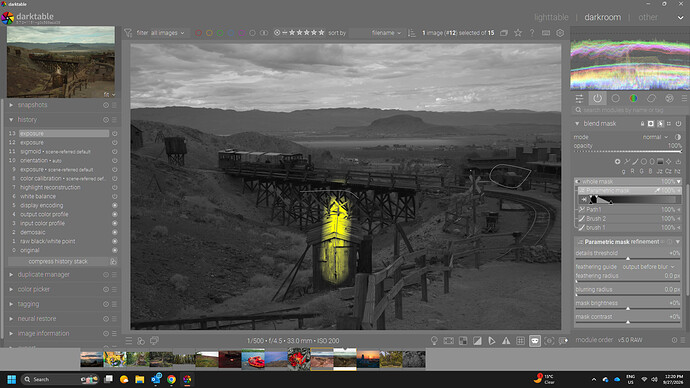Viewport: 690px width, 388px height.
Task: Open the blend mode 'normal' dropdown
Action: pos(655,137)
